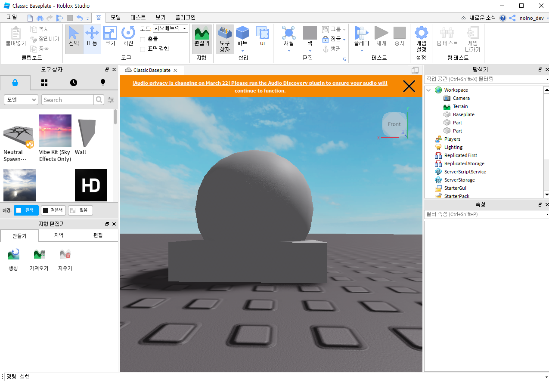The height and width of the screenshot is (392, 549).
Task: Open toolbox creations lightbulb tab
Action: coord(102,83)
